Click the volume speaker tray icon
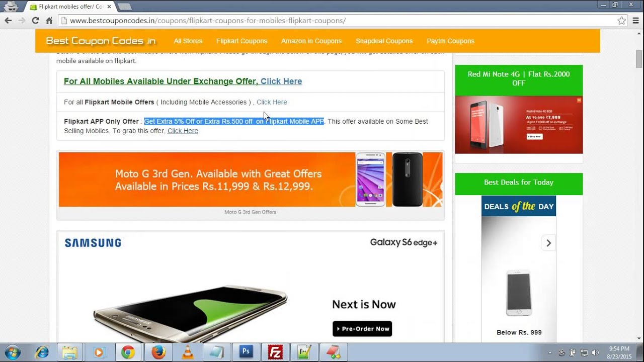The height and width of the screenshot is (362, 644). pos(595,353)
